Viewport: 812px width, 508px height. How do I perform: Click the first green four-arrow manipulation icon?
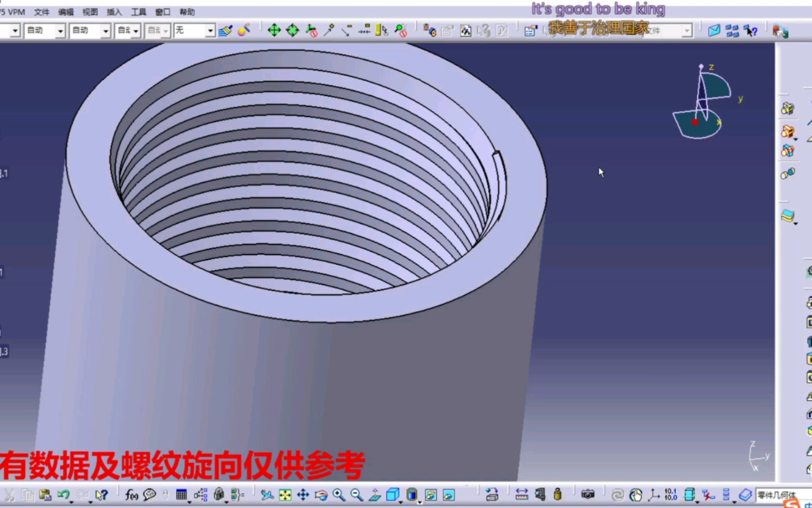pyautogui.click(x=274, y=31)
